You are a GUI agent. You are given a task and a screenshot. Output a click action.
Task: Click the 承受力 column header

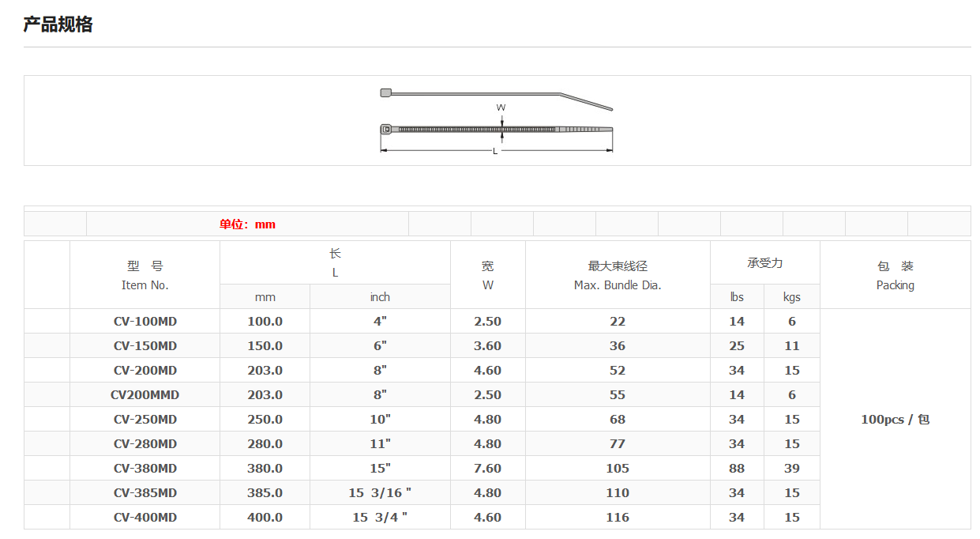click(x=764, y=263)
